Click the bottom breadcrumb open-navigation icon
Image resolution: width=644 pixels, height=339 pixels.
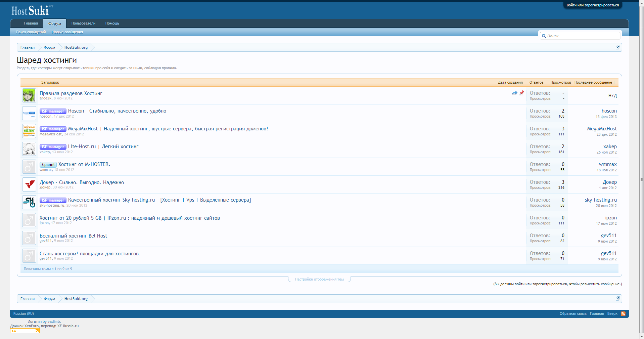click(x=617, y=299)
